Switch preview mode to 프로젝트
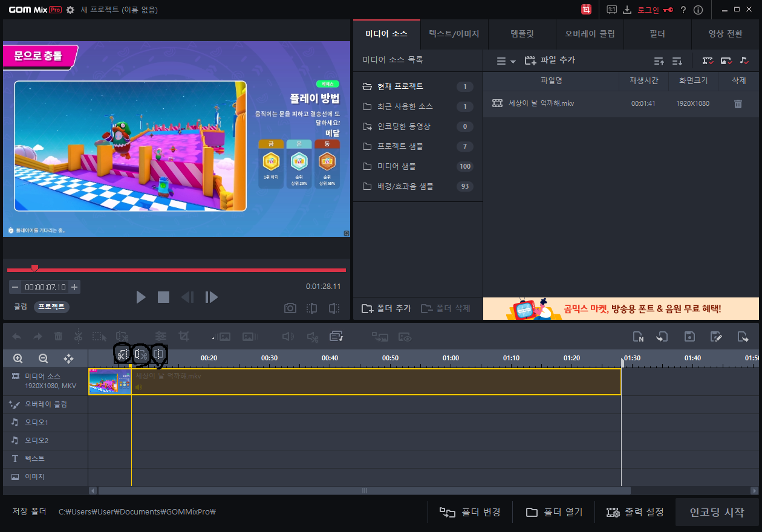 tap(51, 307)
